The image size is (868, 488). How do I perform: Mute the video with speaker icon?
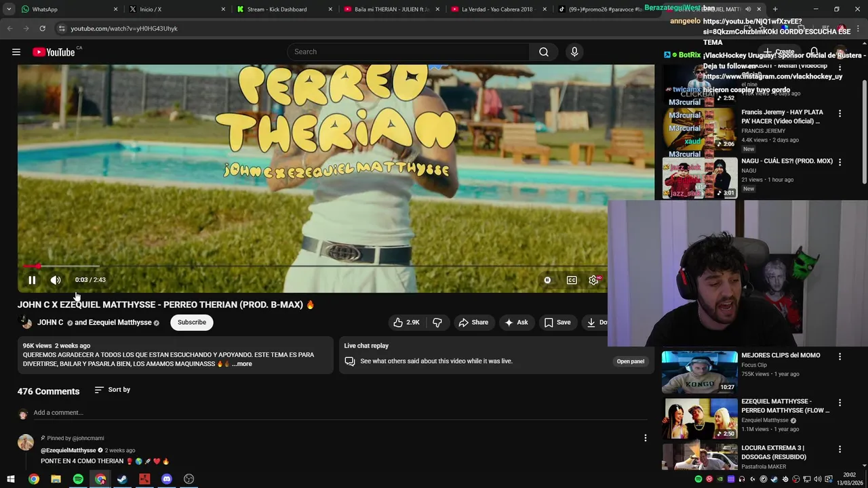click(56, 280)
